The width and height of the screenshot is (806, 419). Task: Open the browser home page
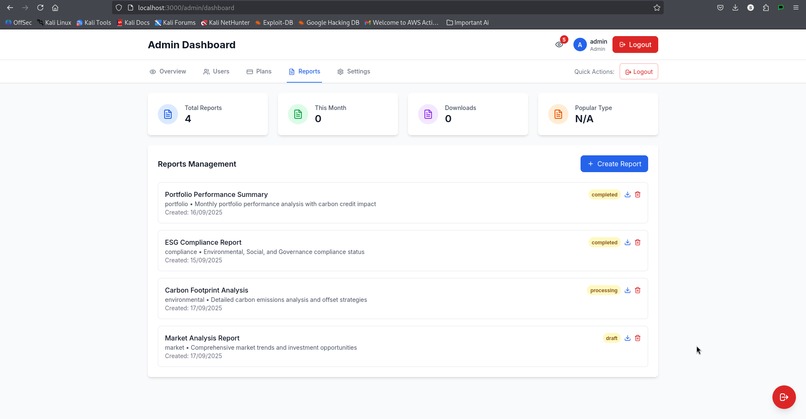(x=55, y=8)
